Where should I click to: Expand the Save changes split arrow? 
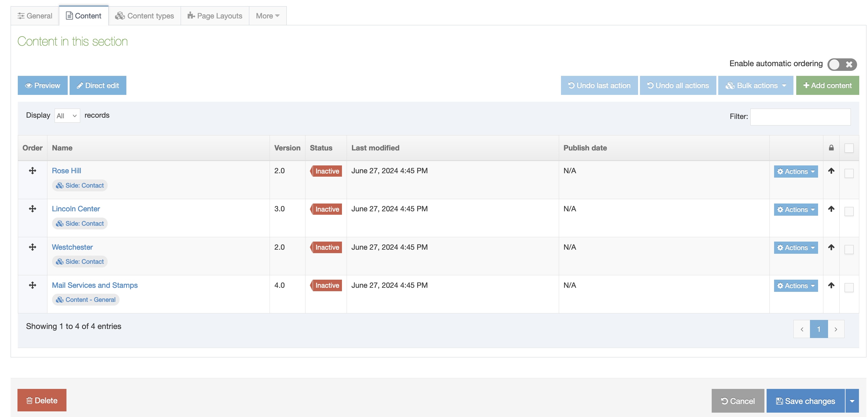coord(852,401)
